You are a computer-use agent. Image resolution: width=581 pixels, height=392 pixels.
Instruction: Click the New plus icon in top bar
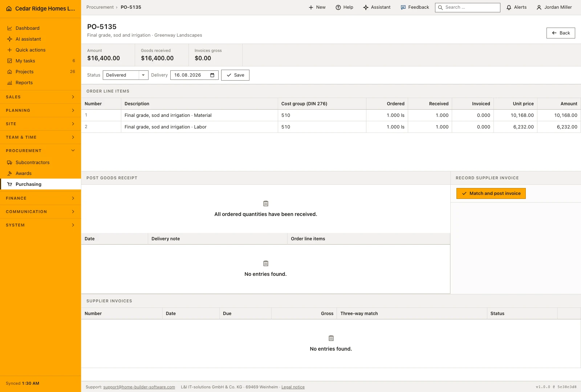coord(311,7)
